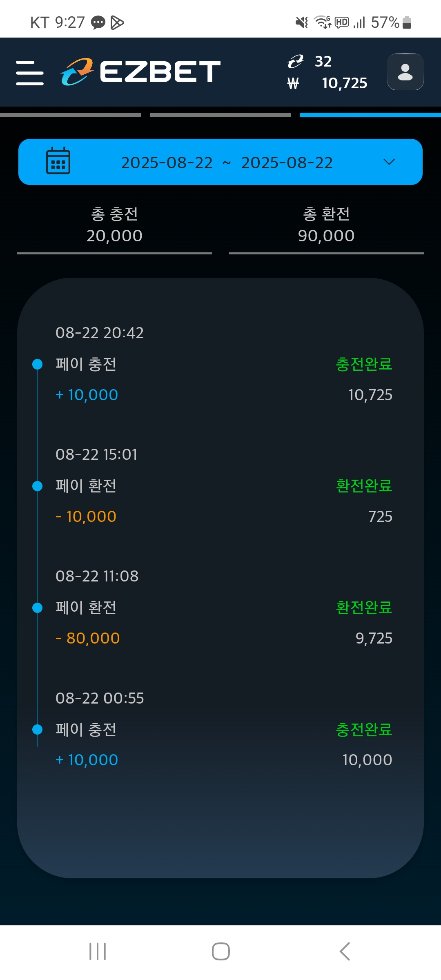Click the calendar icon

58,161
